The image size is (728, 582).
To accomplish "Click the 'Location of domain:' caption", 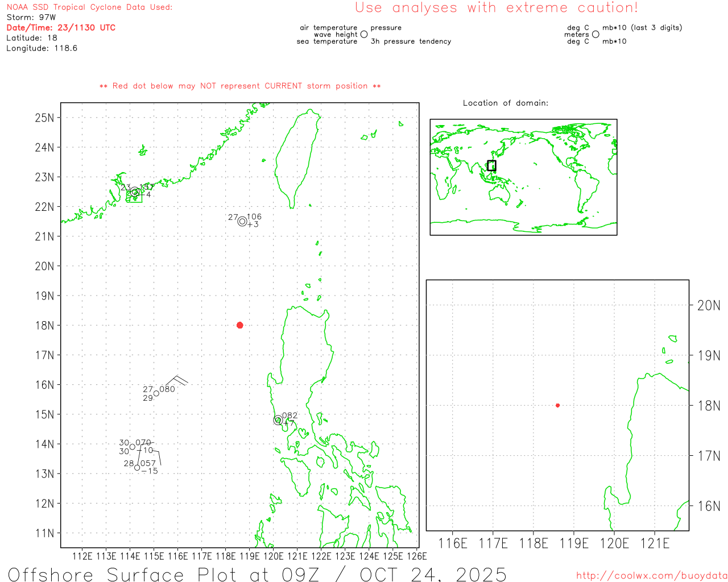I will 505,103.
